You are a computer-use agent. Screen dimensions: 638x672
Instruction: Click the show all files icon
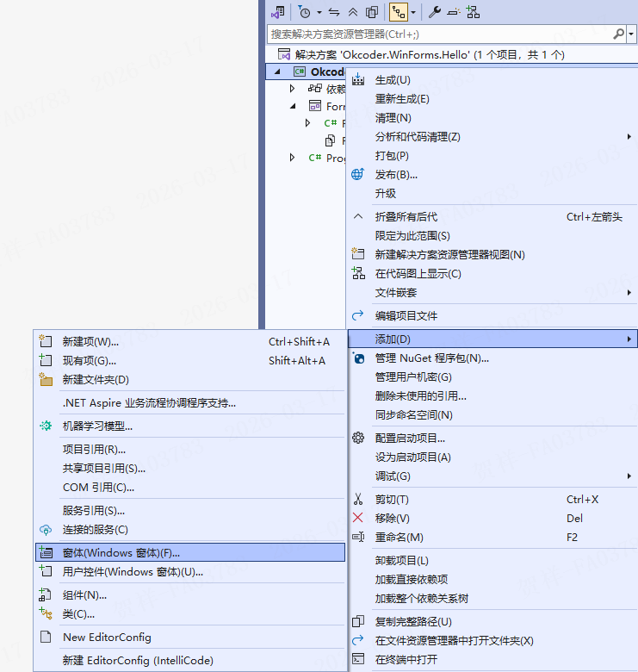[372, 12]
